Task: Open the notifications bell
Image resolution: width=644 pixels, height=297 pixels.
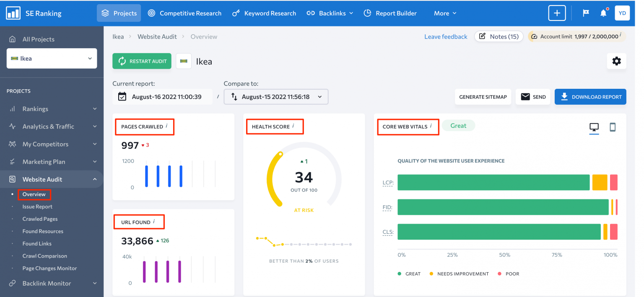Action: coord(603,13)
